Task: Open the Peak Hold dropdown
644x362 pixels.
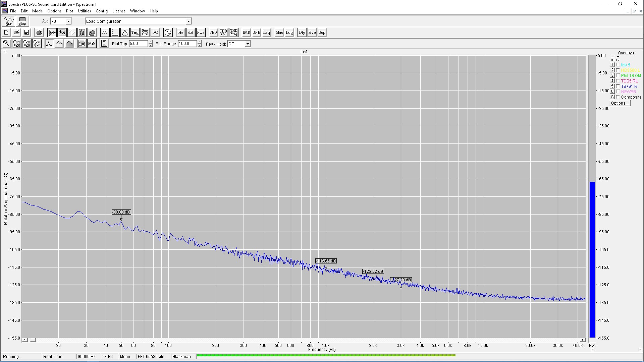Action: tap(248, 44)
